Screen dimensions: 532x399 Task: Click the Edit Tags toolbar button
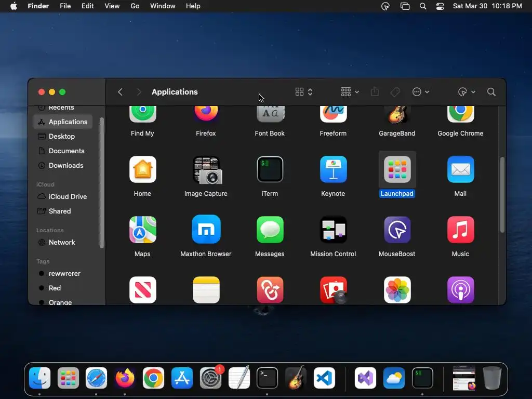point(395,92)
